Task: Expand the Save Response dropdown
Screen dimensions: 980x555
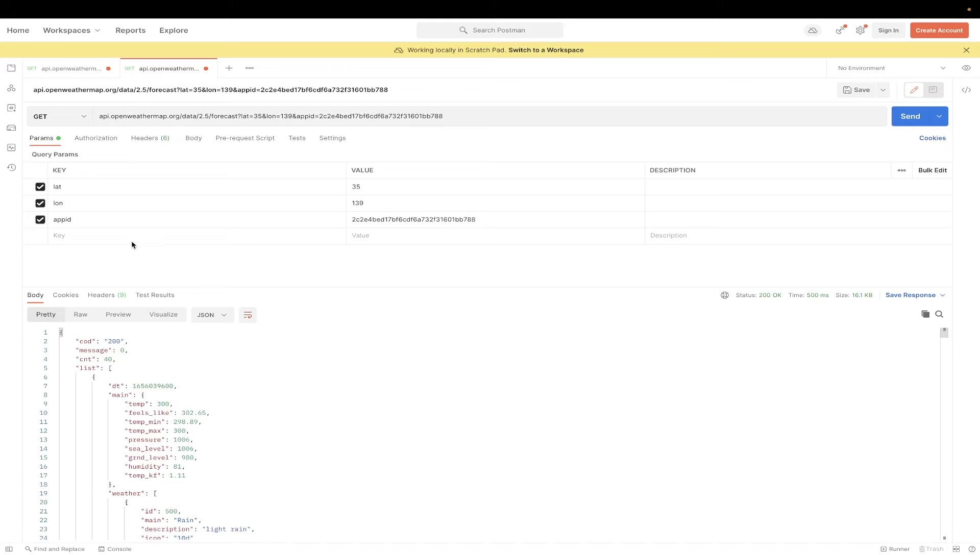Action: point(916,295)
